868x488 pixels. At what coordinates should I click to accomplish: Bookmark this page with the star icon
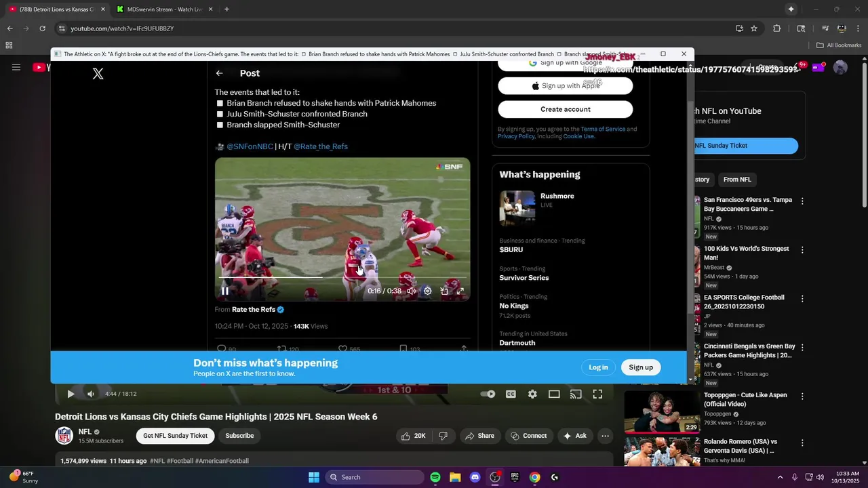[754, 28]
